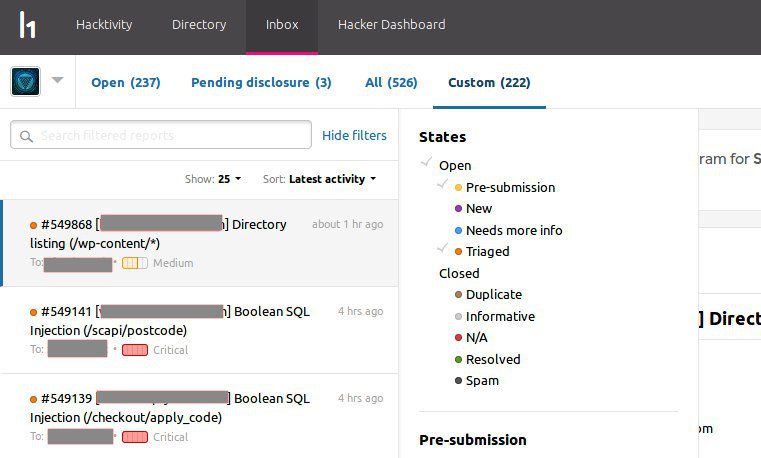Screen dimensions: 761x458
Task: Open report #549868 Directory listing
Action: pos(199,243)
